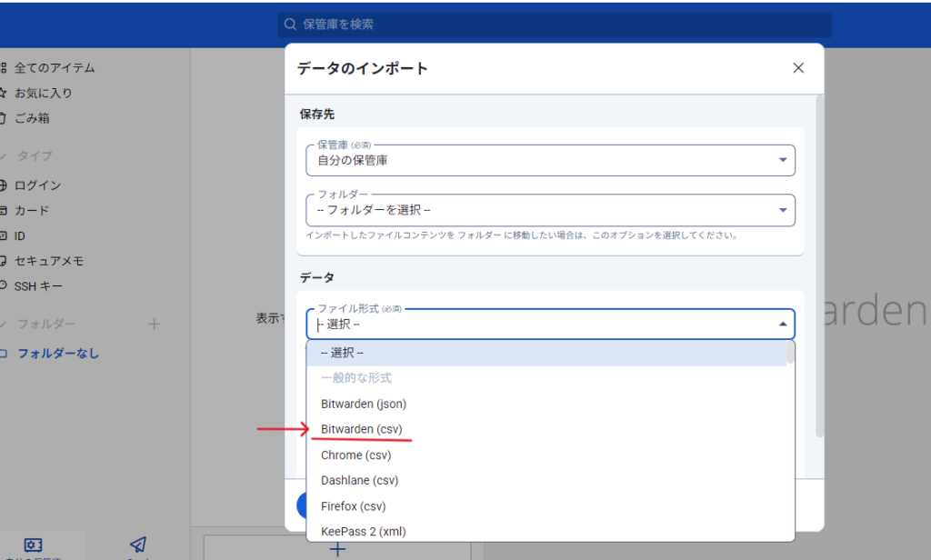This screenshot has width=931, height=560.
Task: Add a new folder with plus icon
Action: click(154, 325)
